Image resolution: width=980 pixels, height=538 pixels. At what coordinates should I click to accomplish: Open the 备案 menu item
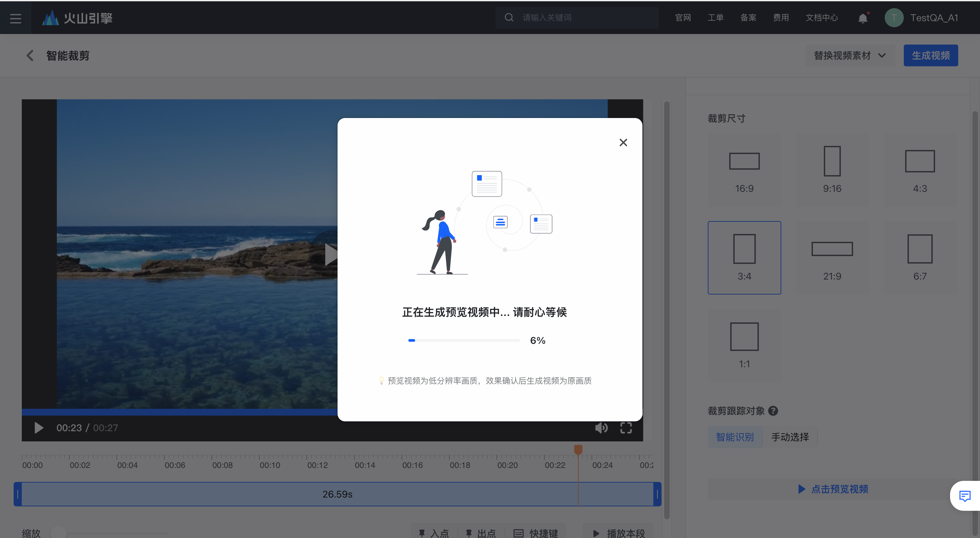tap(748, 17)
